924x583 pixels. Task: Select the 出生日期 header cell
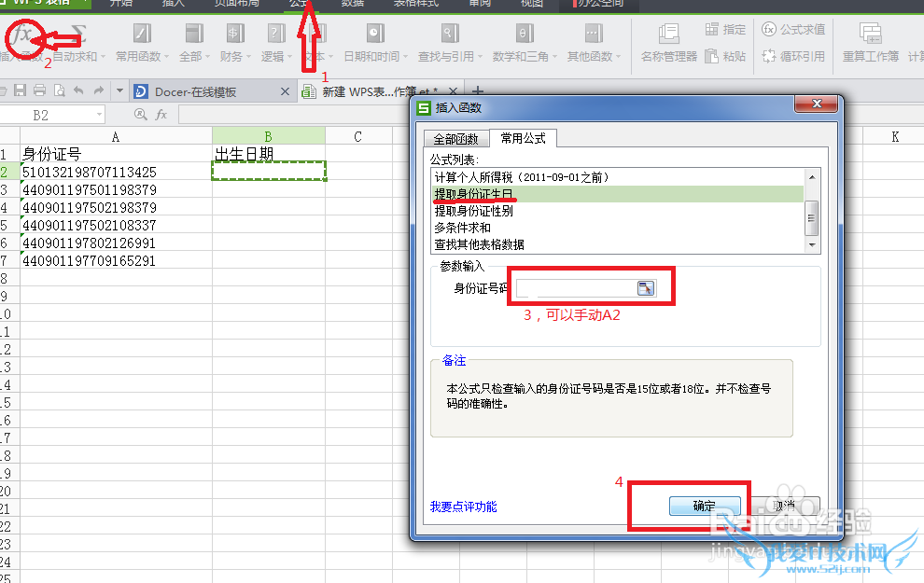tap(269, 154)
